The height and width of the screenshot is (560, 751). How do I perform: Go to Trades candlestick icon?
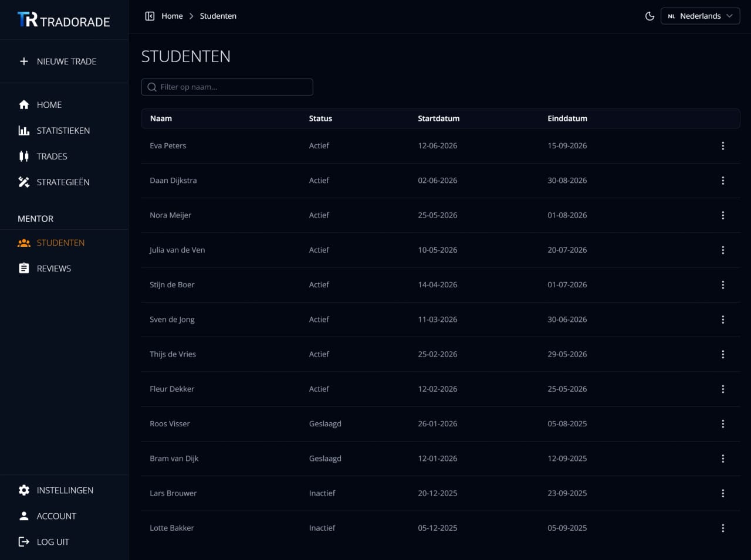(x=23, y=156)
